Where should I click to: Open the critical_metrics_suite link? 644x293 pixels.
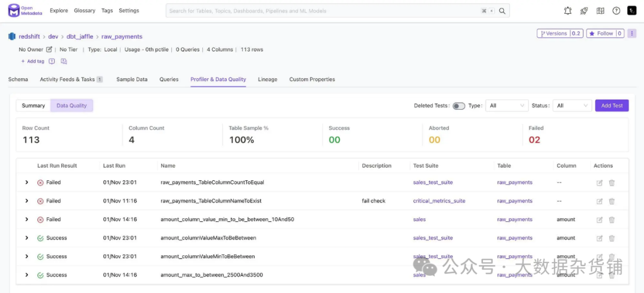439,201
